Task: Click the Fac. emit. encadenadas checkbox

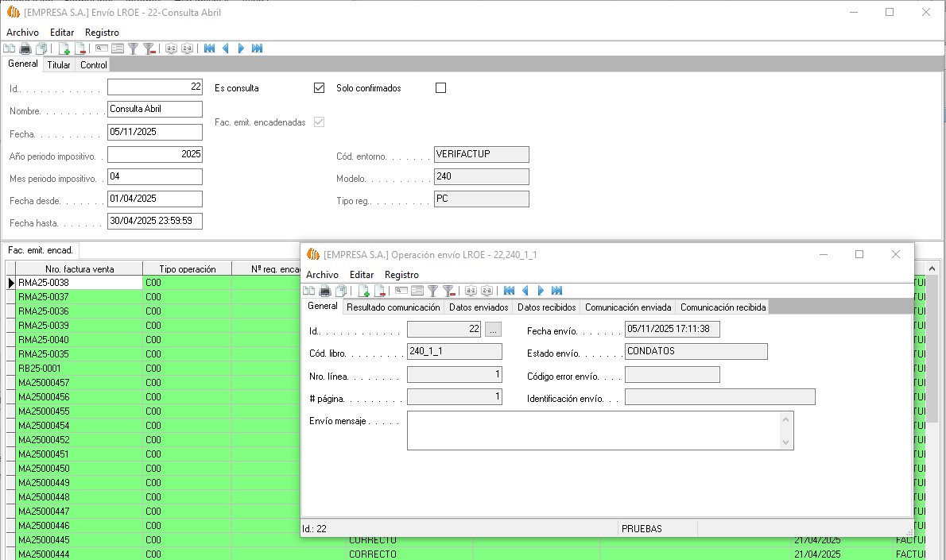Action: pos(319,122)
